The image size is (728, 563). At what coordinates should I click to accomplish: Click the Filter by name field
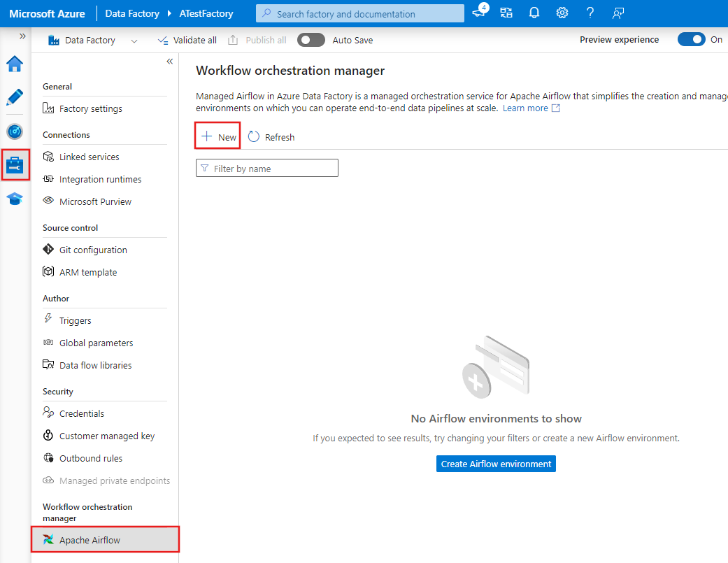(x=267, y=168)
